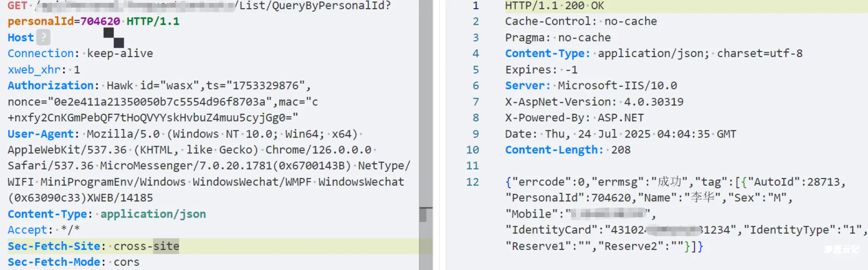Click the GET method keyword
This screenshot has width=868, height=270.
point(17,6)
